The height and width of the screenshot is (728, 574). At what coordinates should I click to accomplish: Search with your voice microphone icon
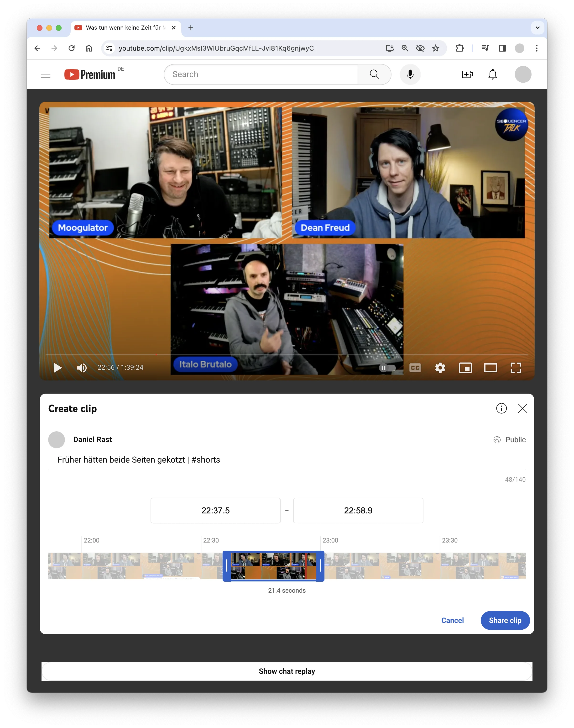[x=410, y=74]
